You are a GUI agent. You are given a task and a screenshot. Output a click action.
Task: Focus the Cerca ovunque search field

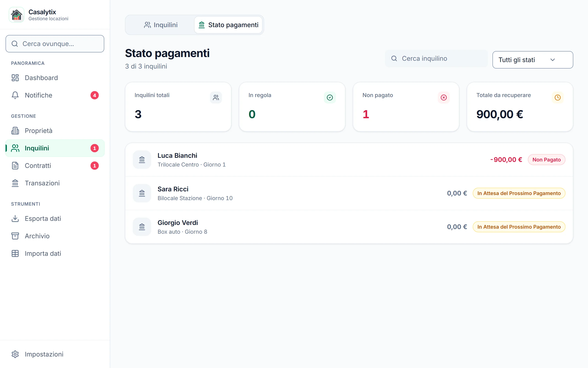pos(55,44)
